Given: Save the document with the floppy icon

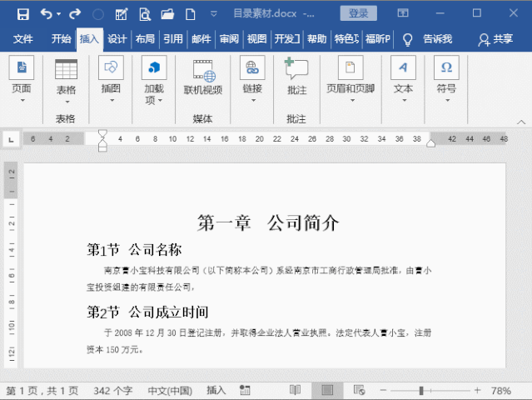Looking at the screenshot, I should pyautogui.click(x=23, y=14).
